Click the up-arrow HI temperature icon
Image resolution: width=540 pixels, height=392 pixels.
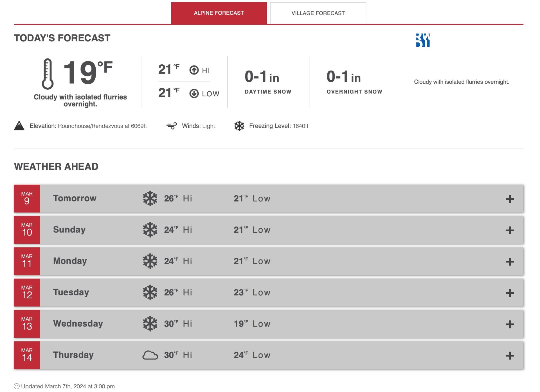tap(194, 70)
